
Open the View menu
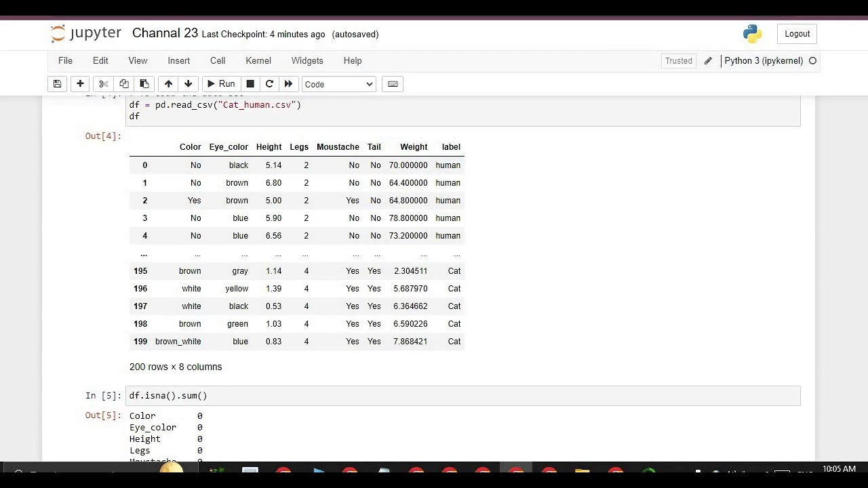138,60
